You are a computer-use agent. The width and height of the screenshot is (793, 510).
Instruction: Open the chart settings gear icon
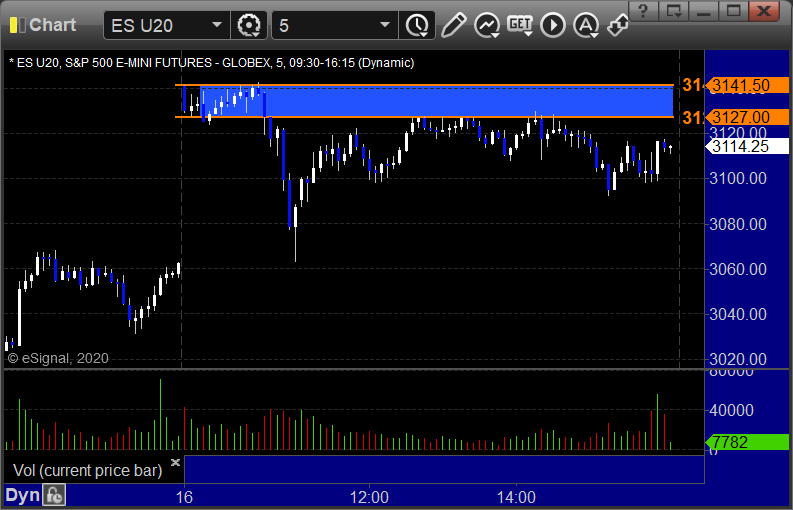tap(249, 25)
